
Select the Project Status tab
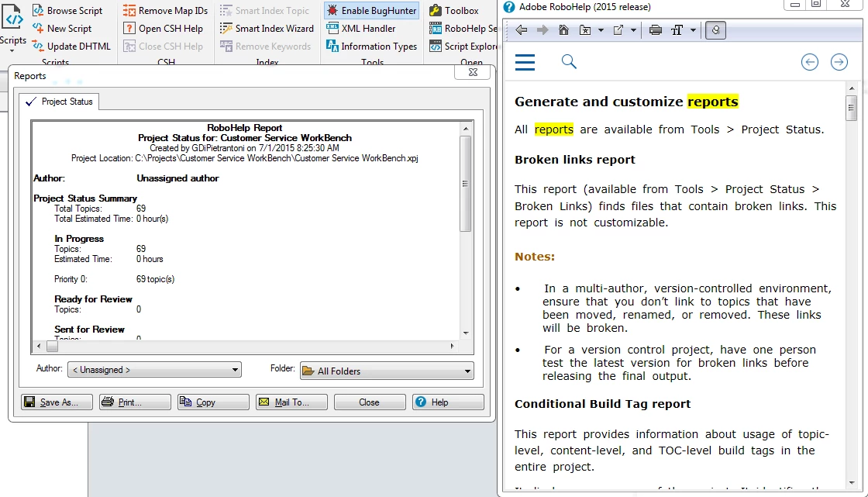[59, 102]
